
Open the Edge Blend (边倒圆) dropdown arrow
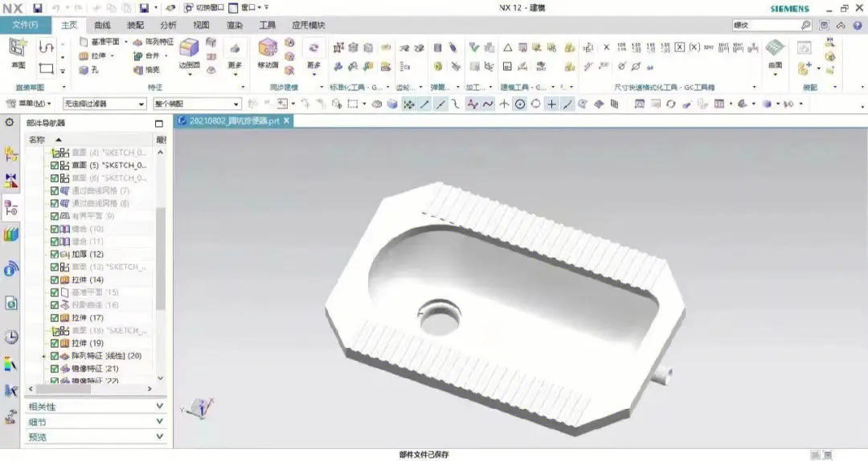[189, 73]
